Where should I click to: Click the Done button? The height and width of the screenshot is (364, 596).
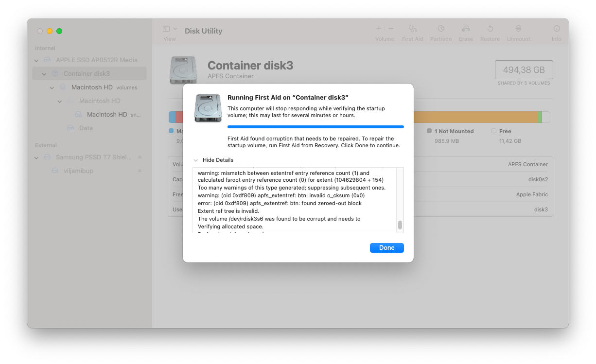pyautogui.click(x=386, y=248)
